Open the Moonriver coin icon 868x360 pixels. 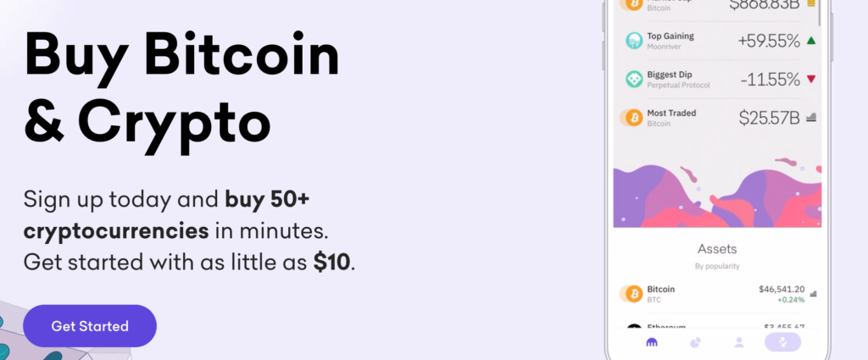pos(634,41)
